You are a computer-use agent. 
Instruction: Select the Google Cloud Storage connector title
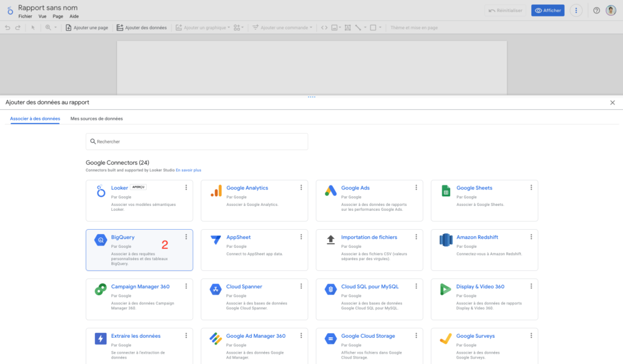[368, 336]
